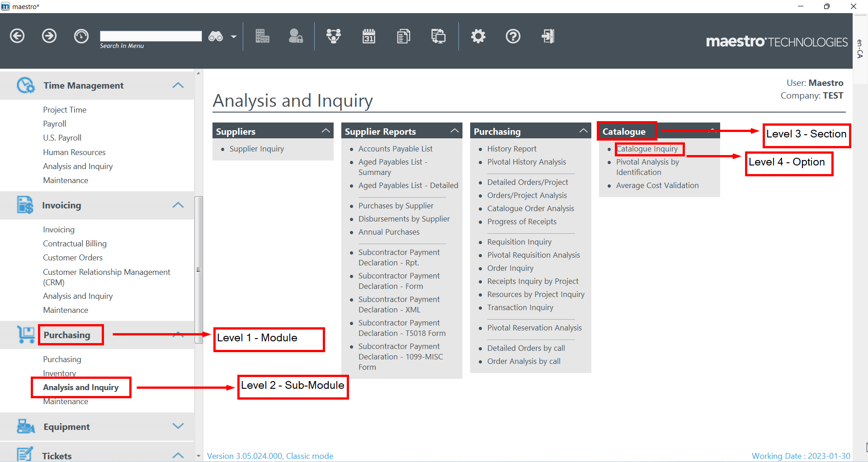The height and width of the screenshot is (462, 868).
Task: Click the en-CA language tab
Action: 860,49
